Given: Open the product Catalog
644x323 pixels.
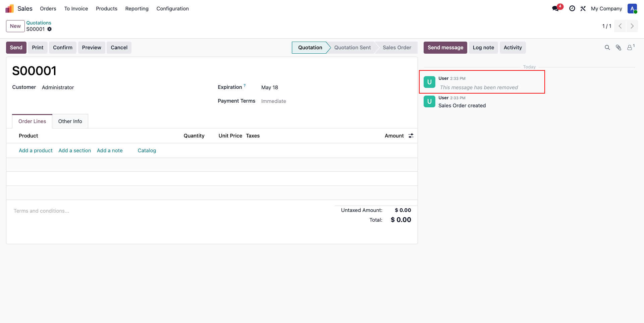Looking at the screenshot, I should (147, 151).
